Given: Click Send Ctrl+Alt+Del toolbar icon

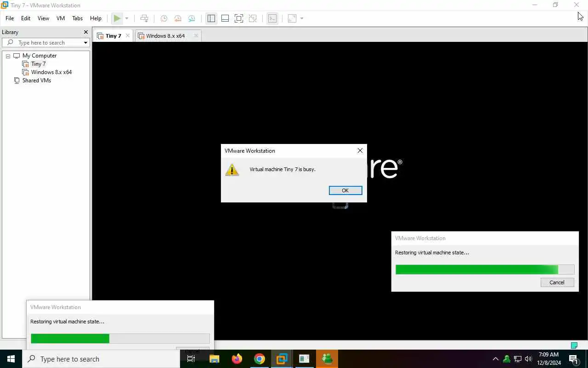Looking at the screenshot, I should [144, 18].
